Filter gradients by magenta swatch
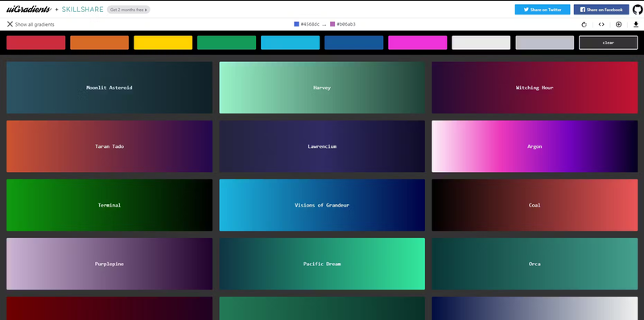The width and height of the screenshot is (644, 320). point(417,43)
